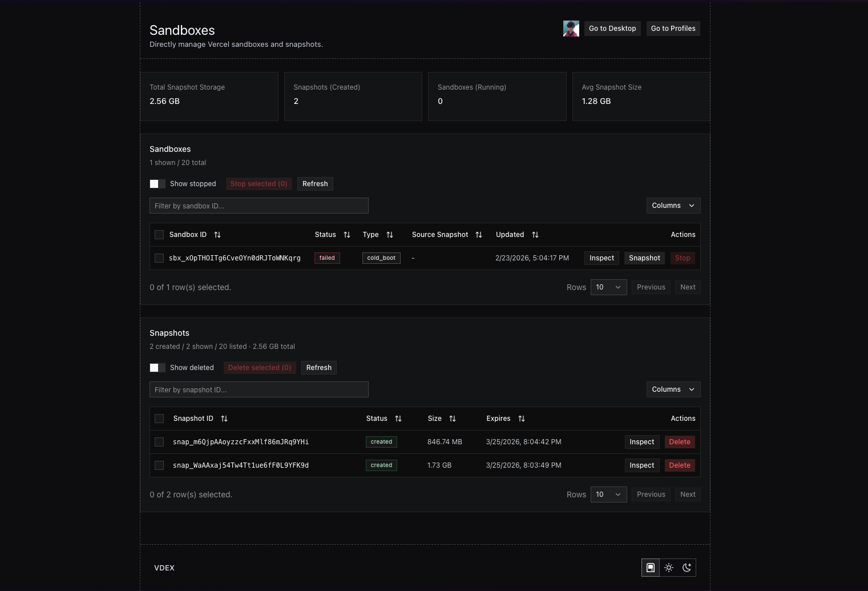Viewport: 868px width, 591px height.
Task: Sort snapshots by Size column arrows
Action: coord(453,419)
